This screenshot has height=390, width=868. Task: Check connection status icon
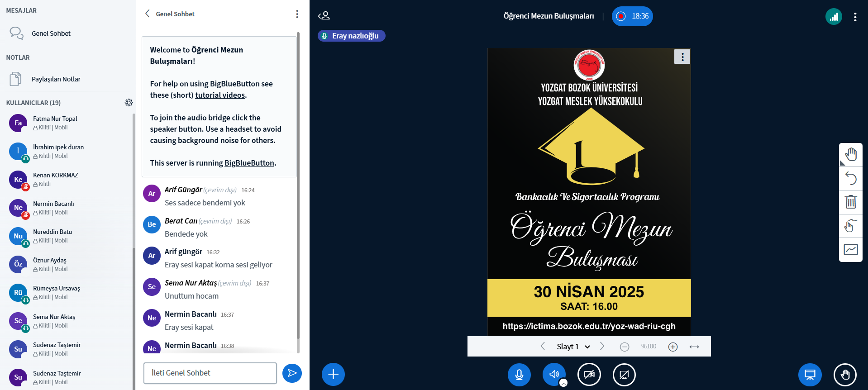coord(834,17)
